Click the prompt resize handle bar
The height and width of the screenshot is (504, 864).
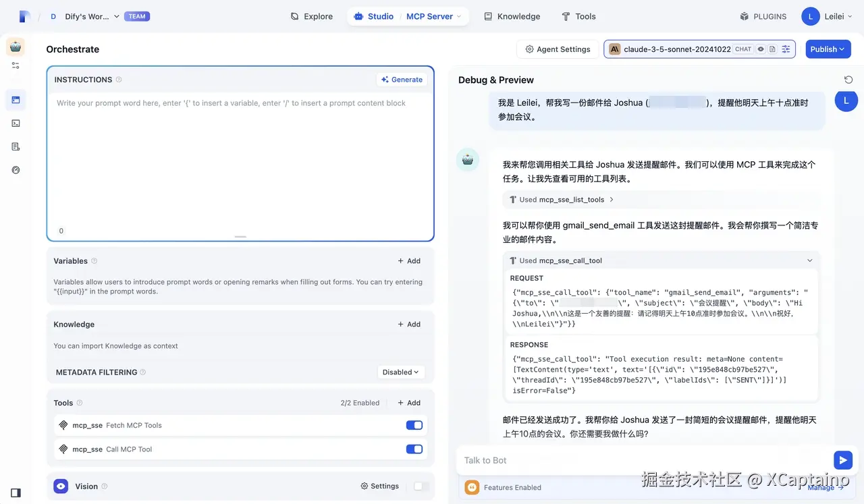coord(240,237)
